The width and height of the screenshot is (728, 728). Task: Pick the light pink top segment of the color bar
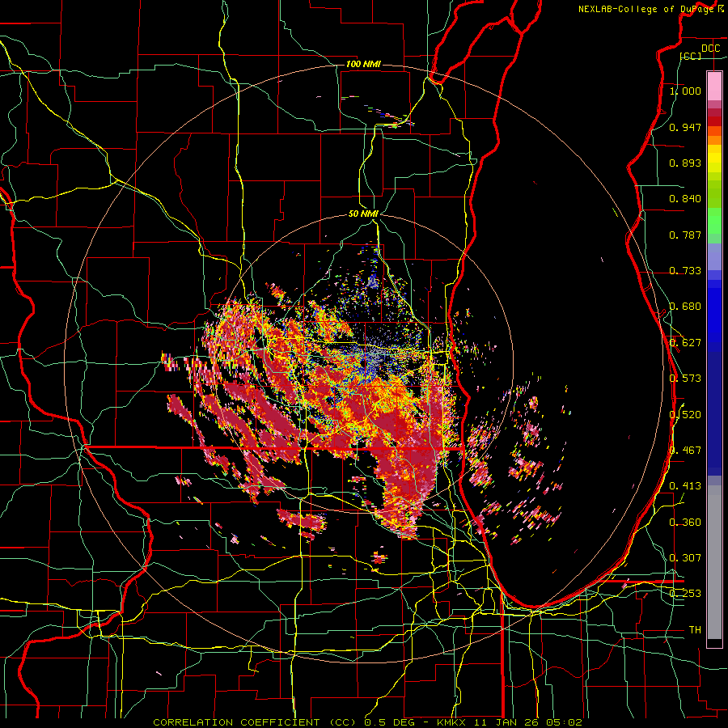(714, 87)
